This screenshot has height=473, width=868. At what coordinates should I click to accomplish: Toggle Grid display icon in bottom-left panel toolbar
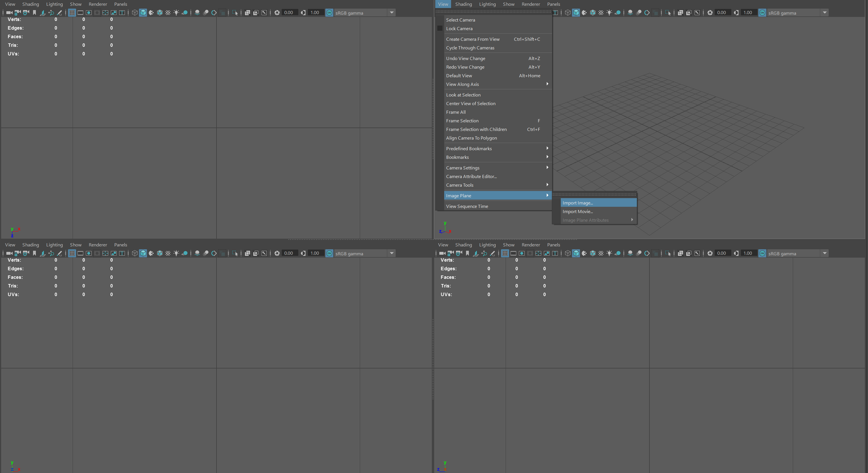click(x=72, y=253)
